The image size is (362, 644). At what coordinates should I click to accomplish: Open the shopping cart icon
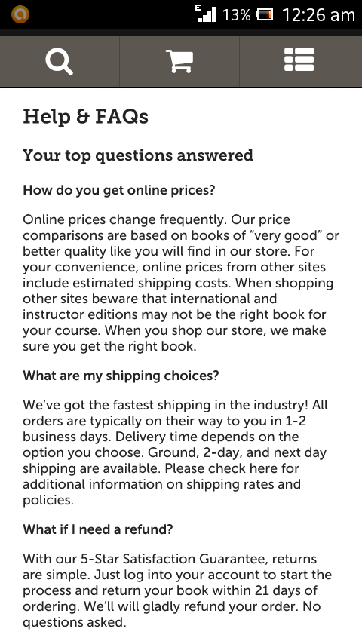coord(179,61)
